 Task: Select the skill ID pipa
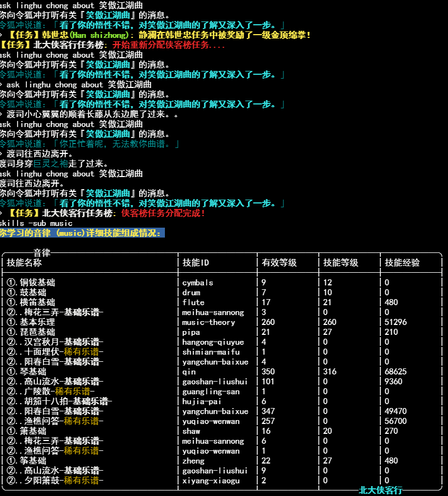coord(191,332)
